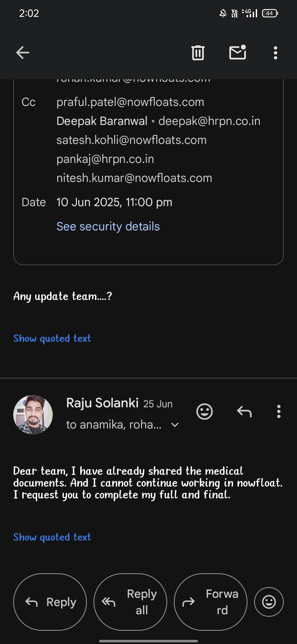Mark email as unread envelope icon
This screenshot has width=297, height=644.
[x=238, y=52]
